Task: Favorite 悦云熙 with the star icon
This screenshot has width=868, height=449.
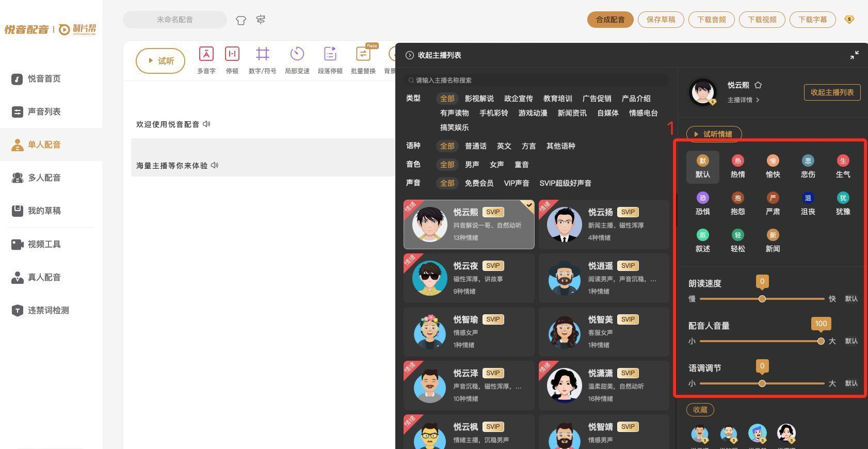Action: [758, 85]
